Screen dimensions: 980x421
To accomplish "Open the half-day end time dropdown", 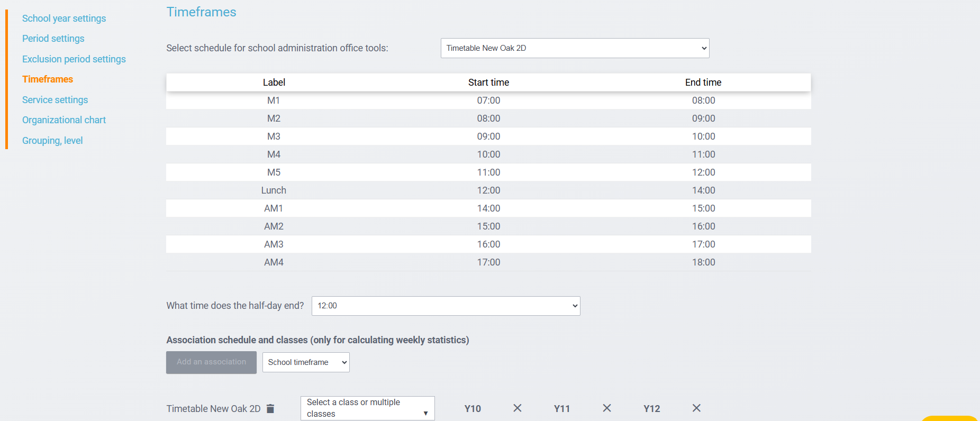I will click(x=446, y=306).
